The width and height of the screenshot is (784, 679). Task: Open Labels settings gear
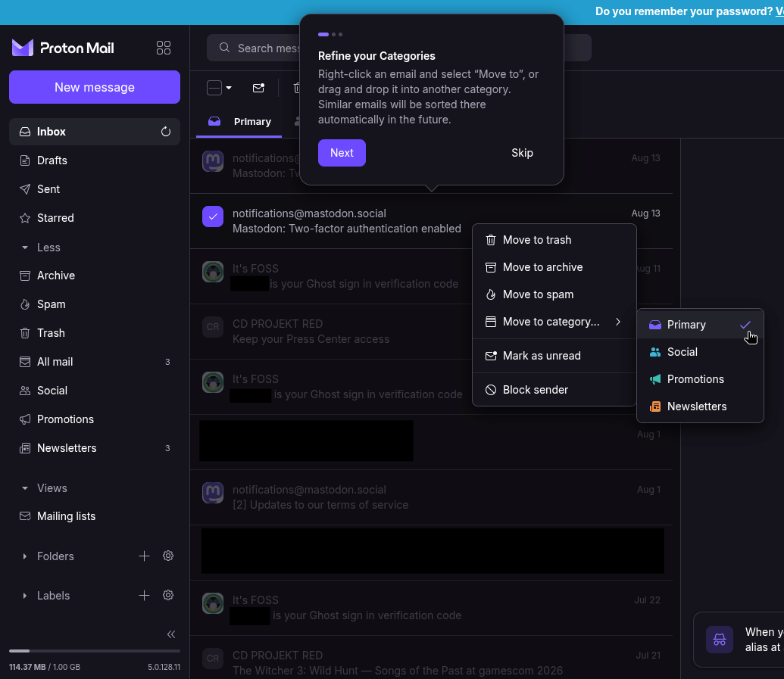point(168,595)
